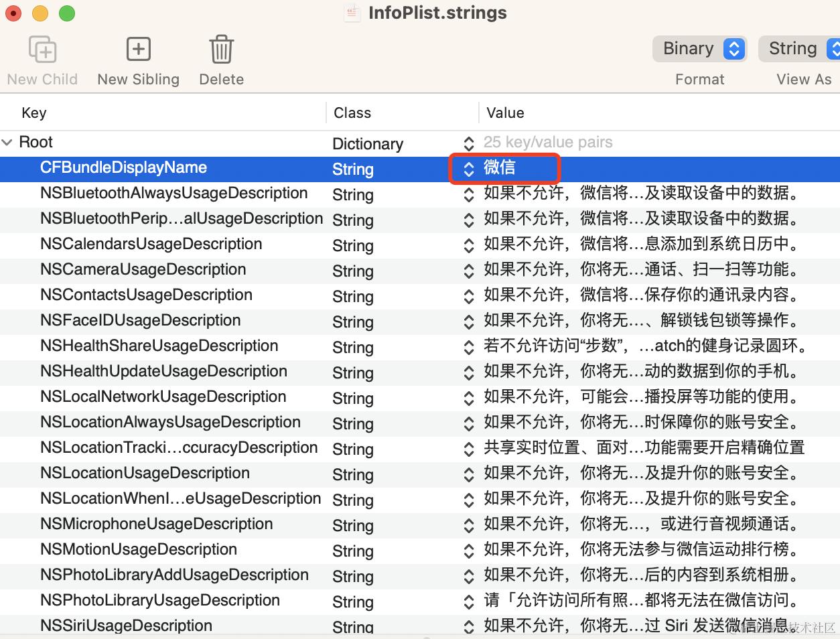Select the NSFaceIDUsageDescription key

pyautogui.click(x=140, y=320)
